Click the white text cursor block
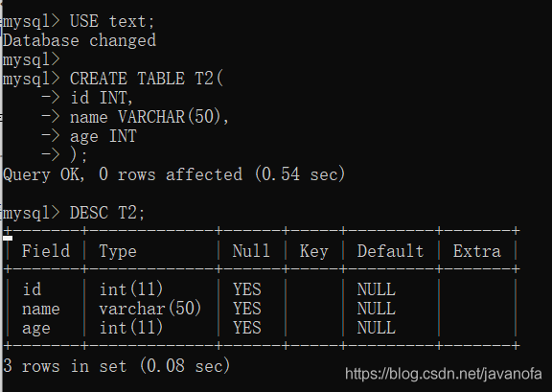The width and height of the screenshot is (552, 392). tap(8, 238)
